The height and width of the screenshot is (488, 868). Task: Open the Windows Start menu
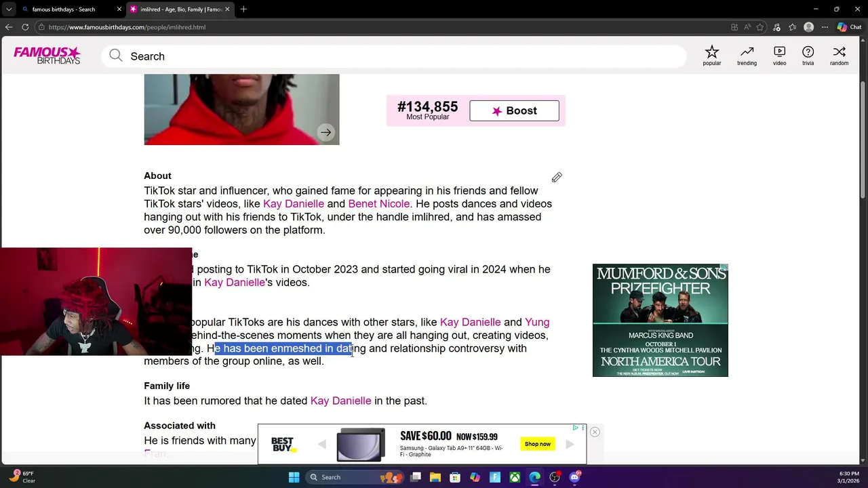coord(294,477)
